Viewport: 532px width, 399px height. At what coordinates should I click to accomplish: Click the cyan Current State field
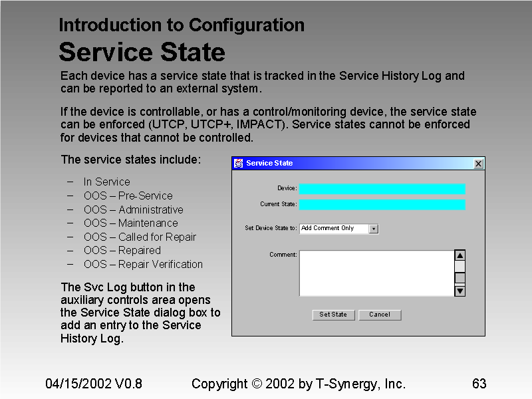coord(382,204)
